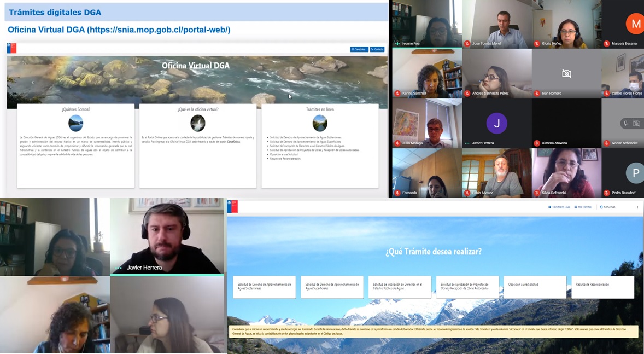This screenshot has width=644, height=354.
Task: Click the speaking indicator beside Ivonne Roa
Action: tap(397, 44)
